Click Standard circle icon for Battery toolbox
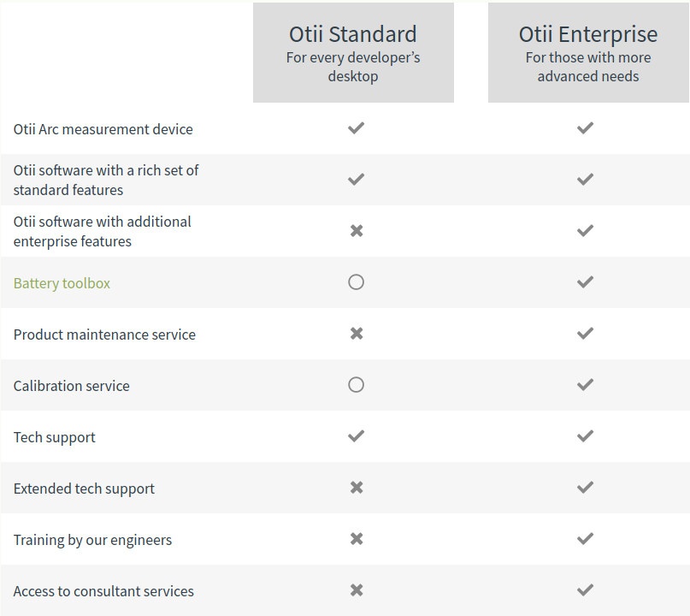Screen dimensions: 690x616 point(356,282)
